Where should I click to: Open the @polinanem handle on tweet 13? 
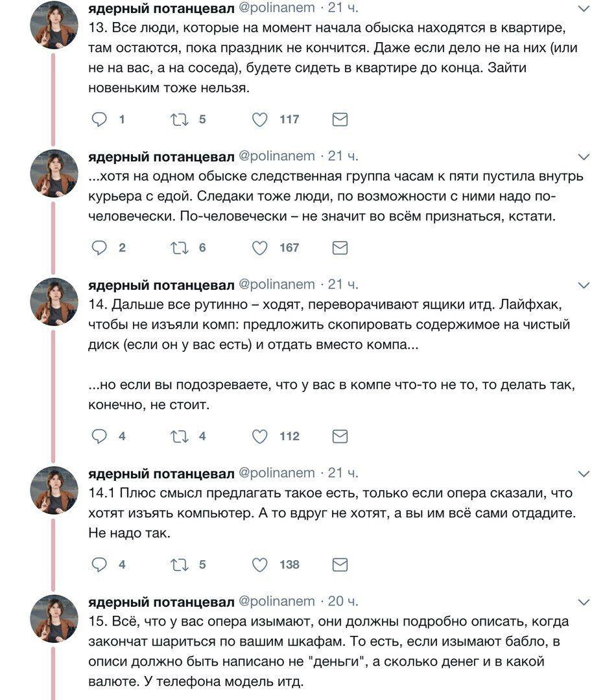click(x=277, y=8)
